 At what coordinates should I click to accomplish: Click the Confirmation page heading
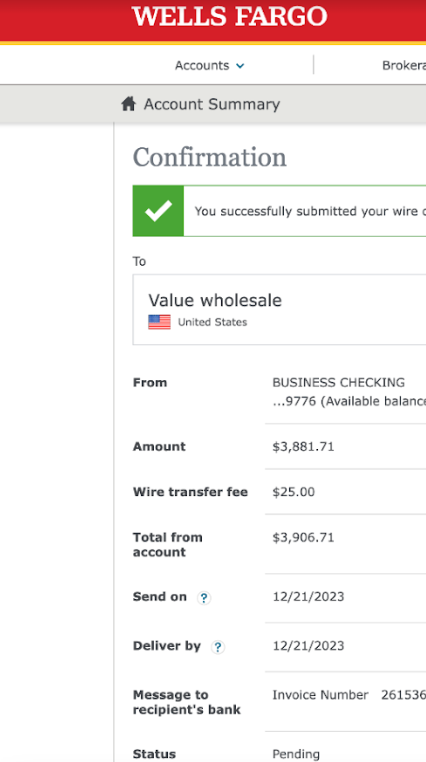(x=210, y=157)
